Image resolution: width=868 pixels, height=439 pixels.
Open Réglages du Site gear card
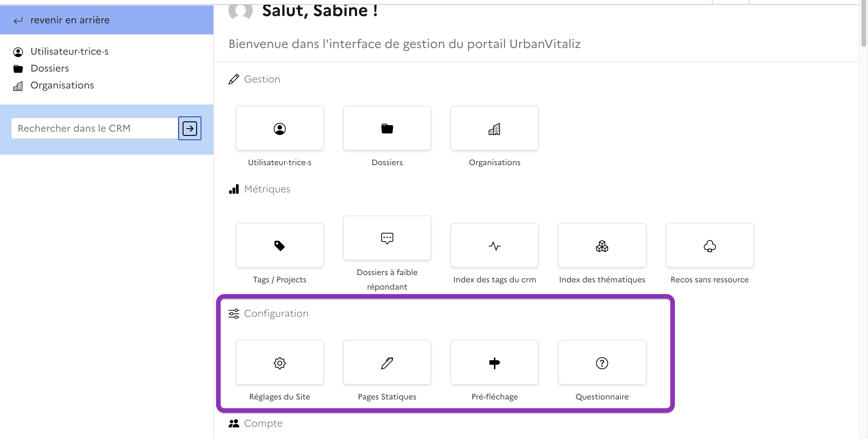(x=279, y=363)
